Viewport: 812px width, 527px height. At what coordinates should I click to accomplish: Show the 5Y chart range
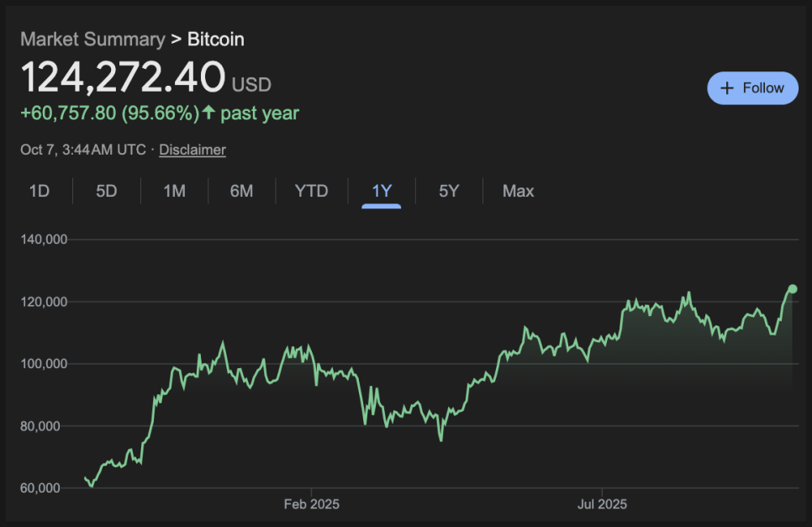pyautogui.click(x=449, y=191)
